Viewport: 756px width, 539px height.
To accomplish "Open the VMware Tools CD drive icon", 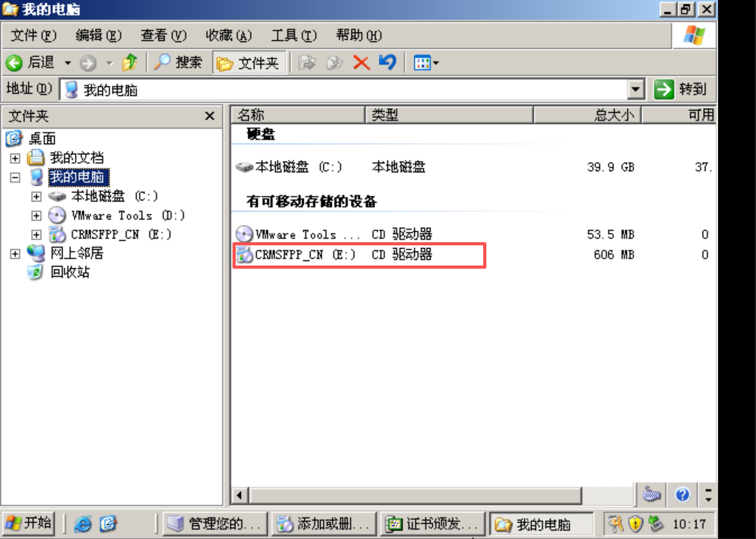I will click(x=245, y=234).
